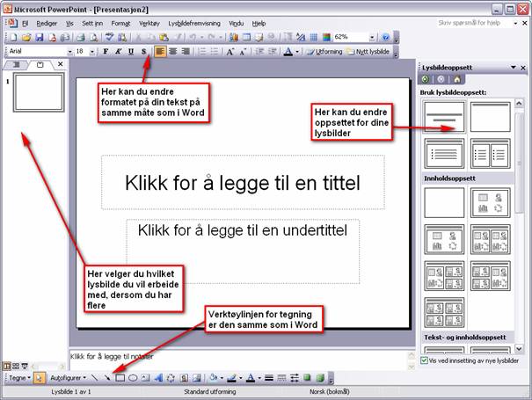Toggle underline formatting (U)
Screen dimensions: 532x400
pyautogui.click(x=131, y=52)
